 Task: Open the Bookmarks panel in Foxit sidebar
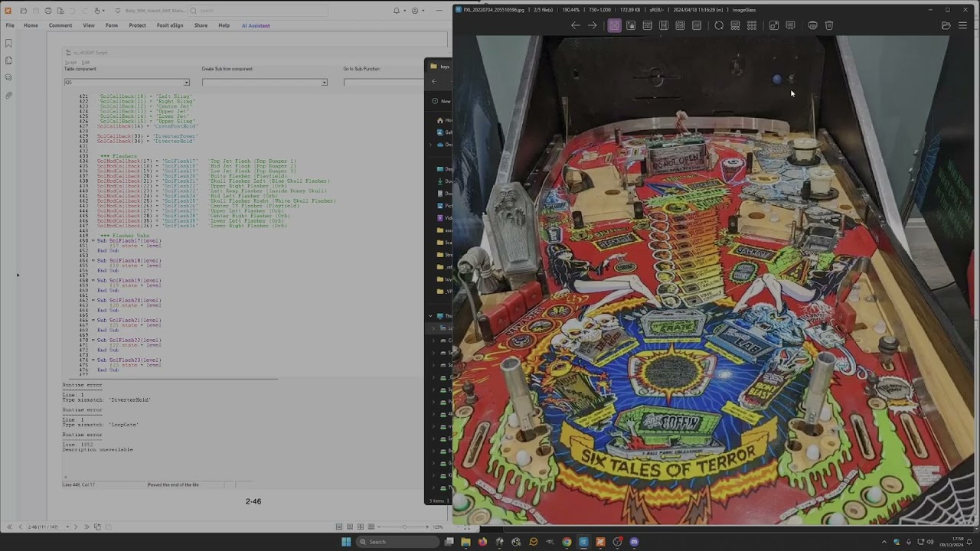point(8,44)
